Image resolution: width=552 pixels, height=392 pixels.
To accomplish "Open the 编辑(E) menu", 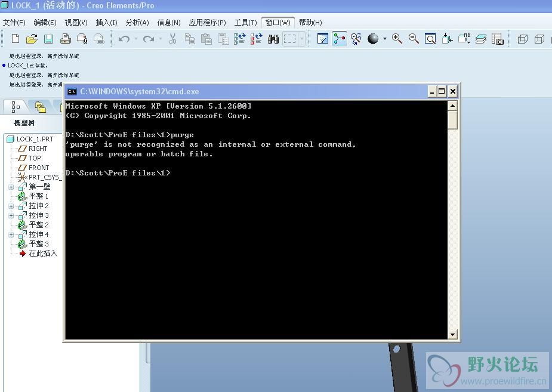I will click(45, 23).
